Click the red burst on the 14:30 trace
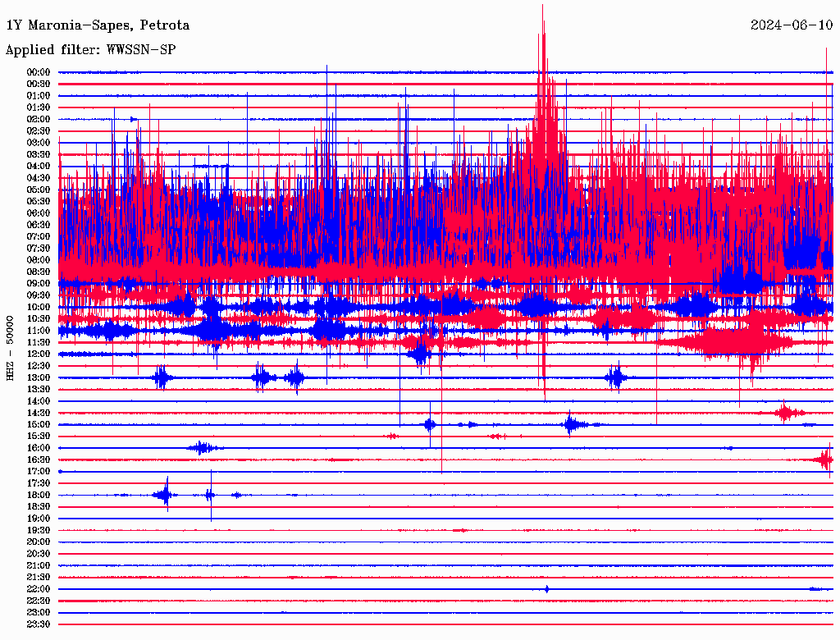This screenshot has width=840, height=640. point(786,412)
